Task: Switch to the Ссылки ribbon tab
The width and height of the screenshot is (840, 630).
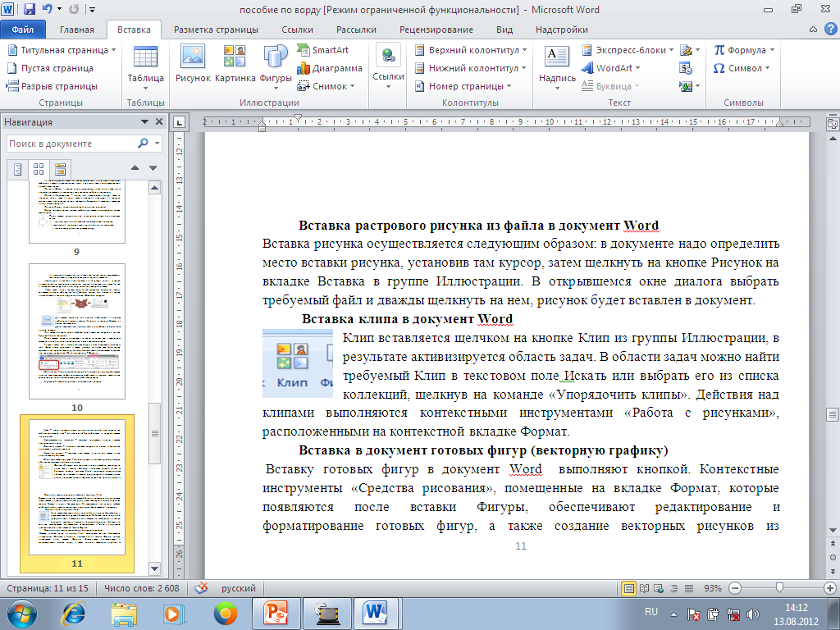Action: pyautogui.click(x=297, y=30)
